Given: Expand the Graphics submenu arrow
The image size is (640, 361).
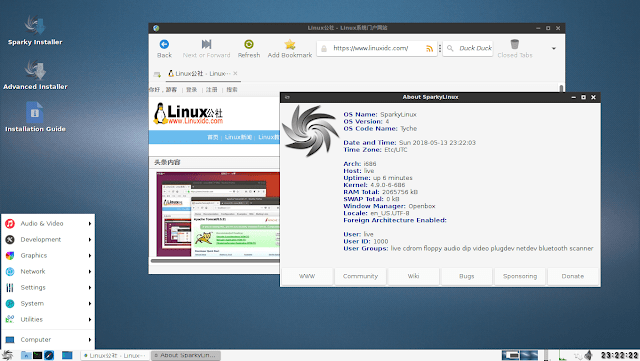Looking at the screenshot, I should point(89,255).
